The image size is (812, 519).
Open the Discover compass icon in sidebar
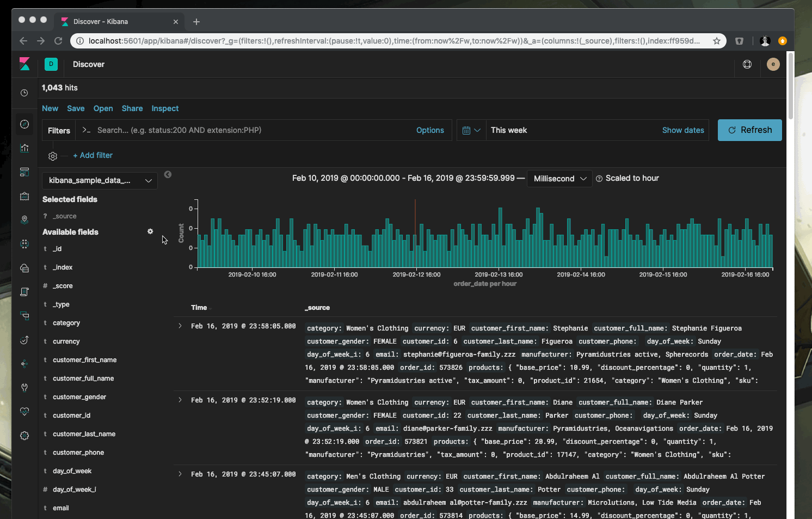tap(24, 124)
